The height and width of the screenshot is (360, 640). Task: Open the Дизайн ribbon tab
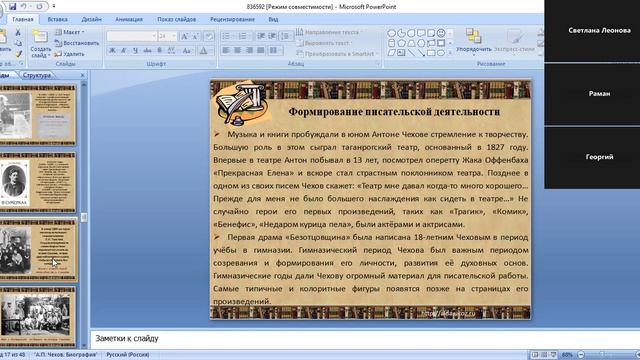pos(91,19)
